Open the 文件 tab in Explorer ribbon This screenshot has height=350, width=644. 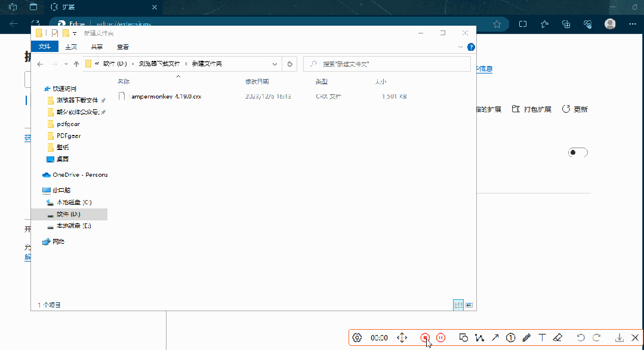(x=44, y=47)
